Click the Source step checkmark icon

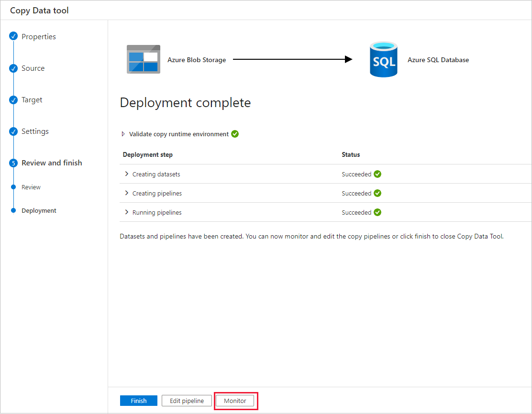click(13, 68)
